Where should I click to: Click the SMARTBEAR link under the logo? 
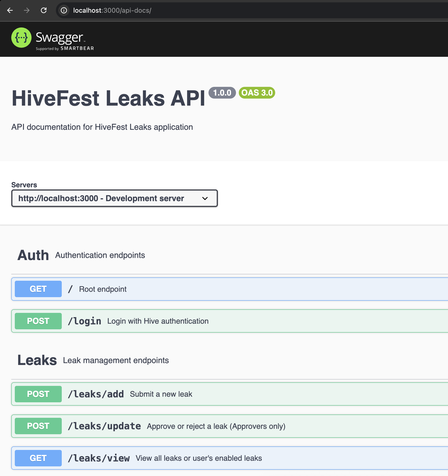(77, 48)
